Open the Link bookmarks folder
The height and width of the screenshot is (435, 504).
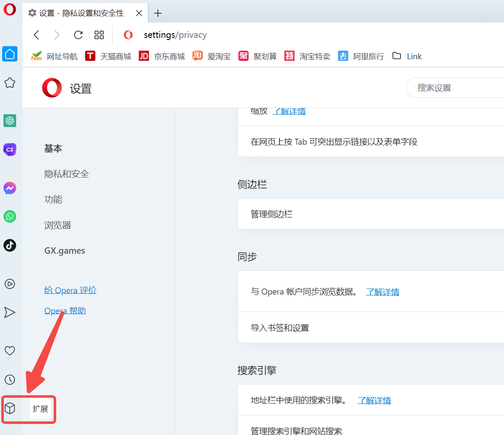(x=407, y=56)
